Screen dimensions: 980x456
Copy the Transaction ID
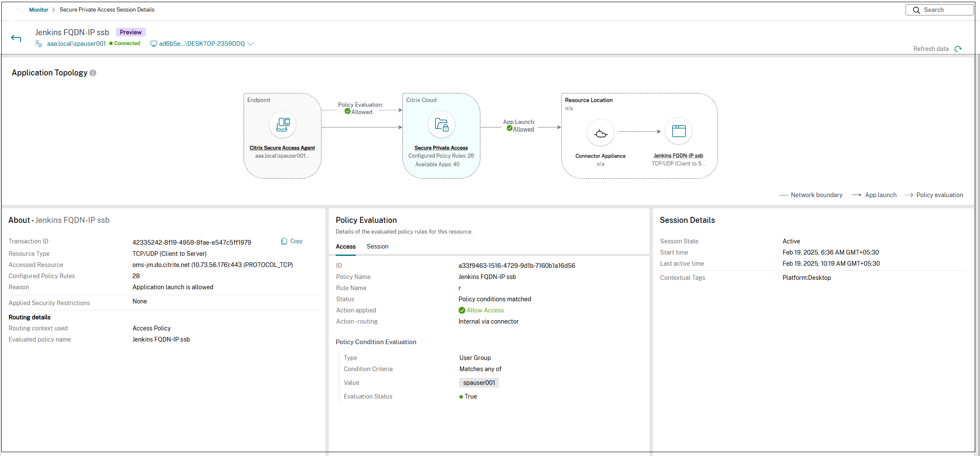292,241
